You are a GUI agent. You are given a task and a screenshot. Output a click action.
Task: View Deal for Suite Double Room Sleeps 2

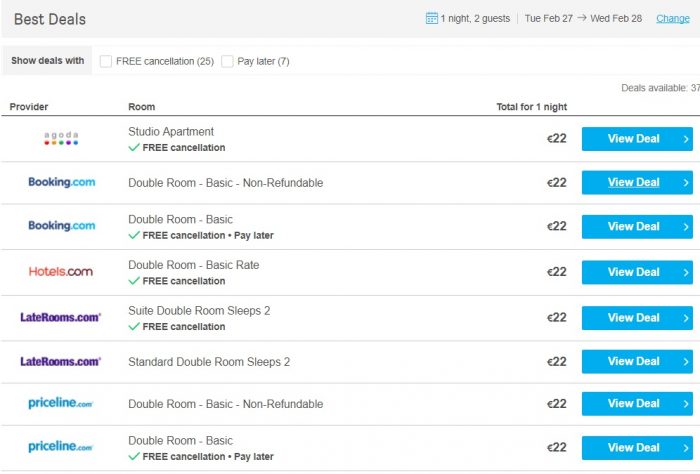point(637,318)
